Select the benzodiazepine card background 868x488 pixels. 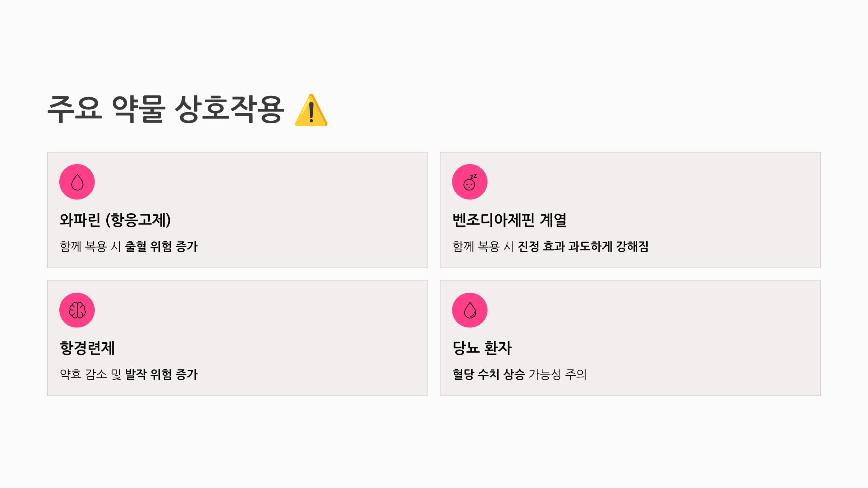[x=630, y=210]
